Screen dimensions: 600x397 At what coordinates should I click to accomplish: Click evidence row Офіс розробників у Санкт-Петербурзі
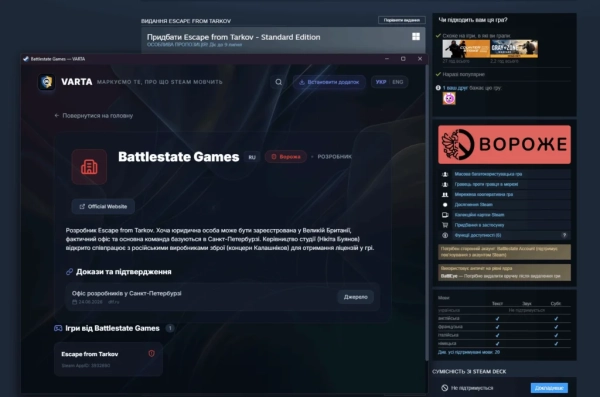[x=223, y=297]
